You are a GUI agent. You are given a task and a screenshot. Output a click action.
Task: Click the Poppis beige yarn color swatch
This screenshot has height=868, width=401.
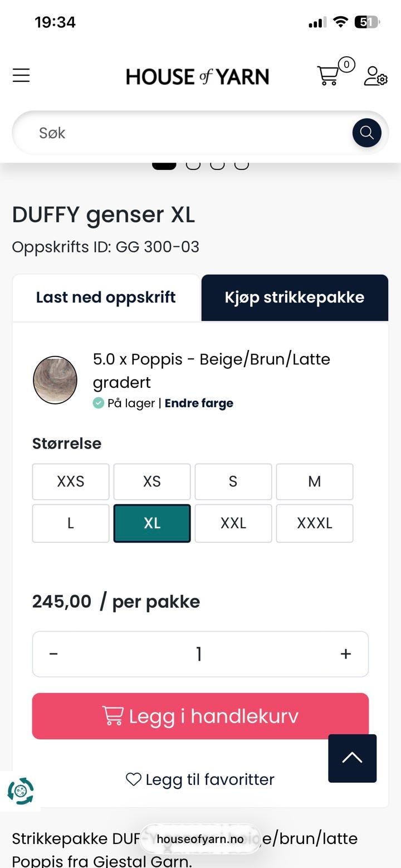(x=55, y=380)
